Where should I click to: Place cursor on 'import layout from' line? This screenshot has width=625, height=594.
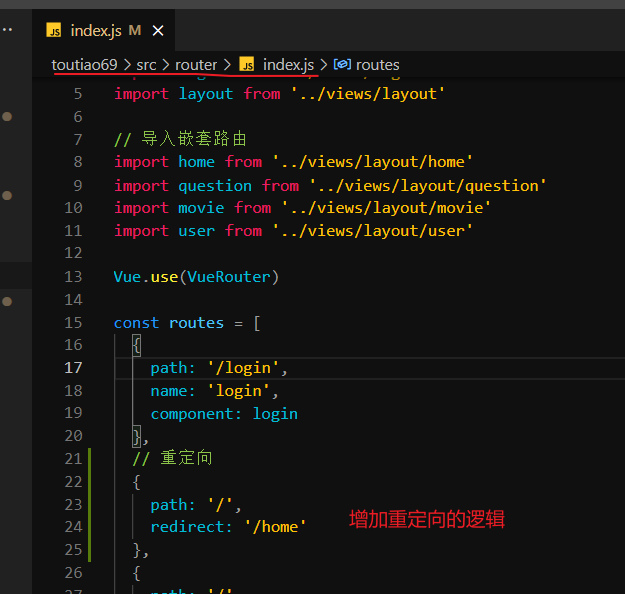pyautogui.click(x=279, y=94)
